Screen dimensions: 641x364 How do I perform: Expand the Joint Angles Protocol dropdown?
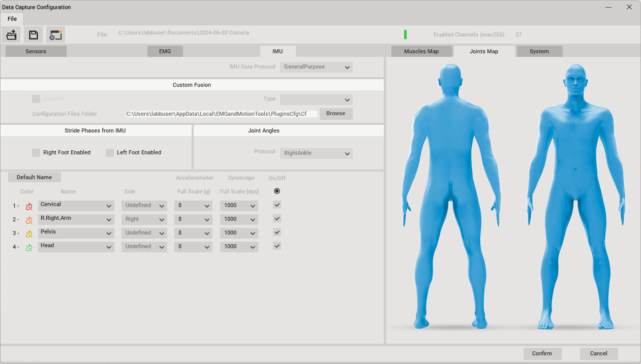coord(316,153)
